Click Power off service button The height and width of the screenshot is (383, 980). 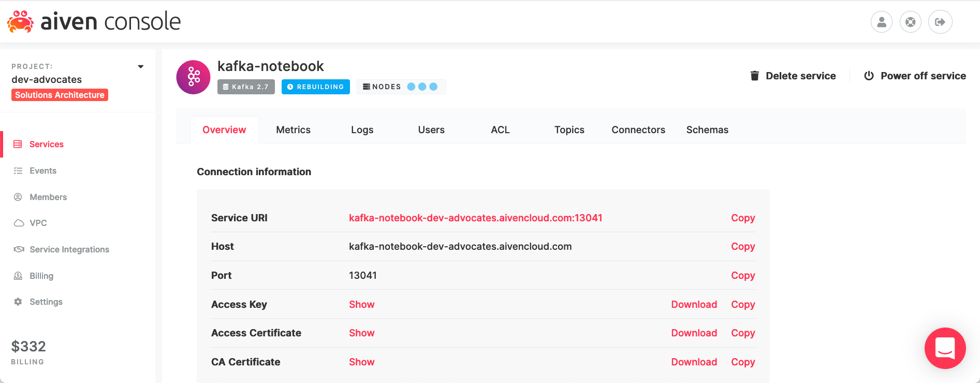pyautogui.click(x=915, y=76)
